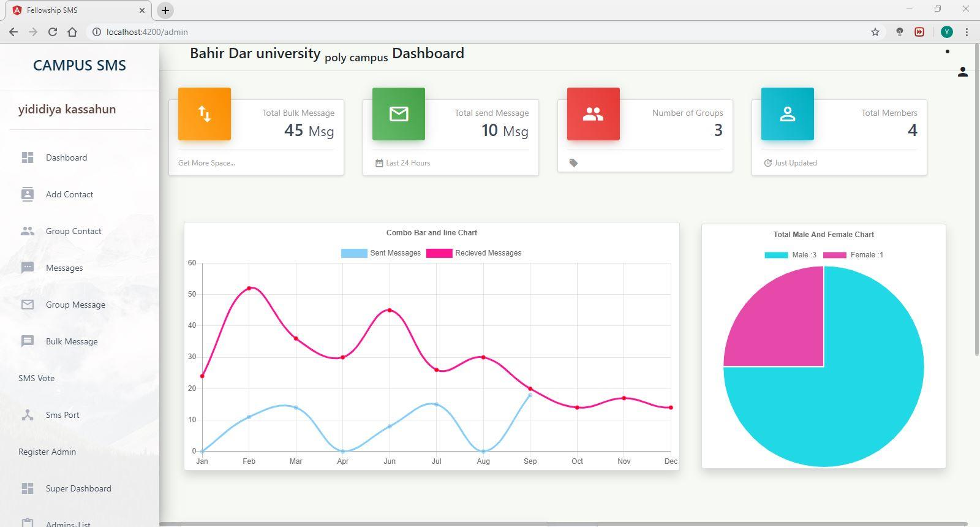The height and width of the screenshot is (527, 980).
Task: Open the Dashboard menu item
Action: 66,157
